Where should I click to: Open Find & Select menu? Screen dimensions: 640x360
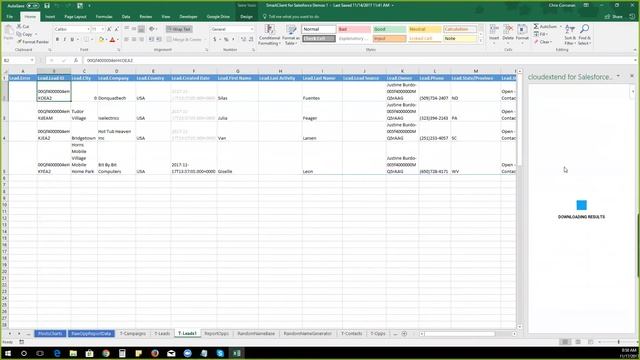pyautogui.click(x=584, y=35)
